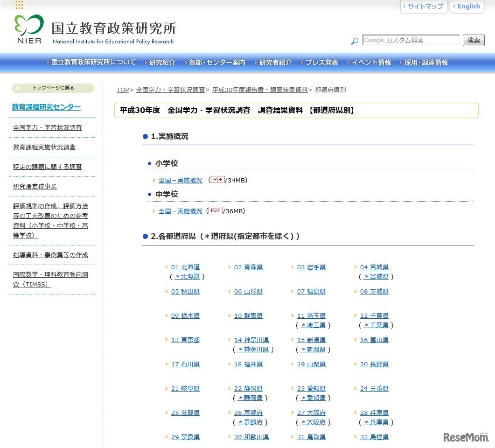Click the magnifying glass search icon
Image resolution: width=495 pixels, height=448 pixels.
click(x=355, y=41)
